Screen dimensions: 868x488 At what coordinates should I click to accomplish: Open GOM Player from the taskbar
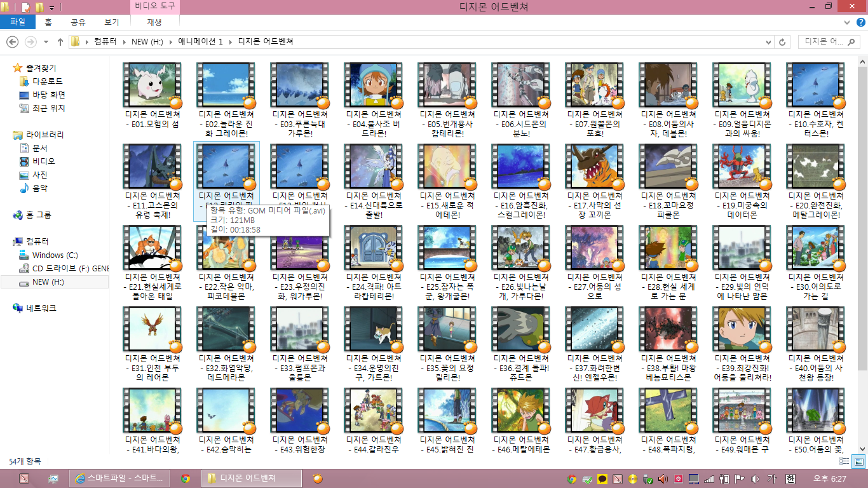point(318,478)
